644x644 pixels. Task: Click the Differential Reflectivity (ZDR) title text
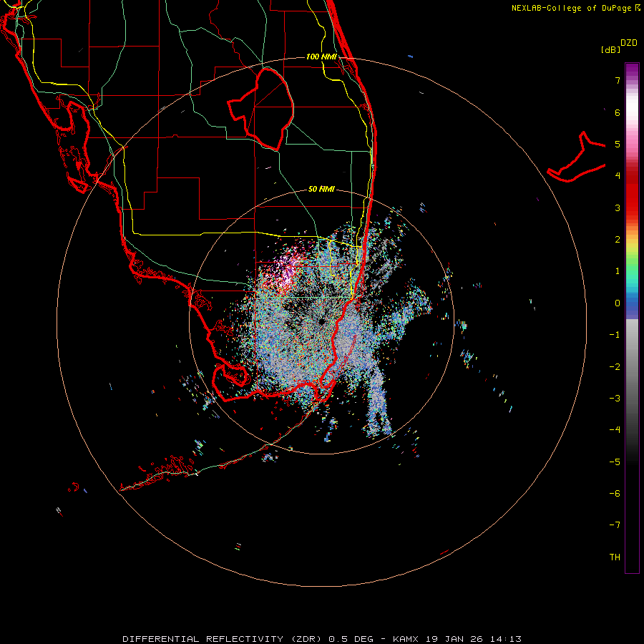coord(223,639)
